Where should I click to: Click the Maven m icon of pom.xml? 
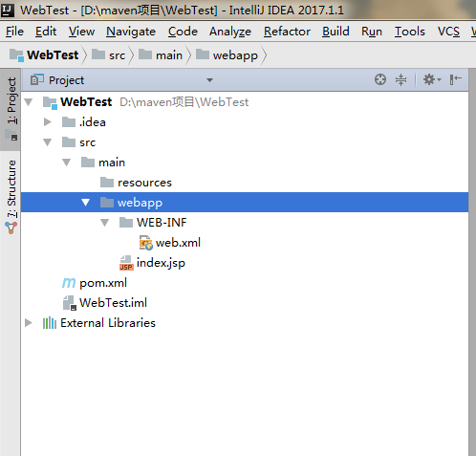coord(69,283)
